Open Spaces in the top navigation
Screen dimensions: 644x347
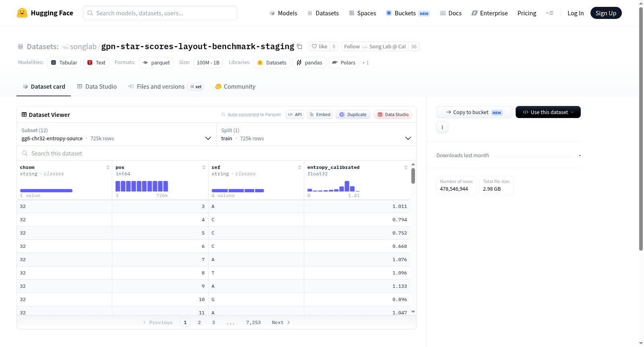363,13
